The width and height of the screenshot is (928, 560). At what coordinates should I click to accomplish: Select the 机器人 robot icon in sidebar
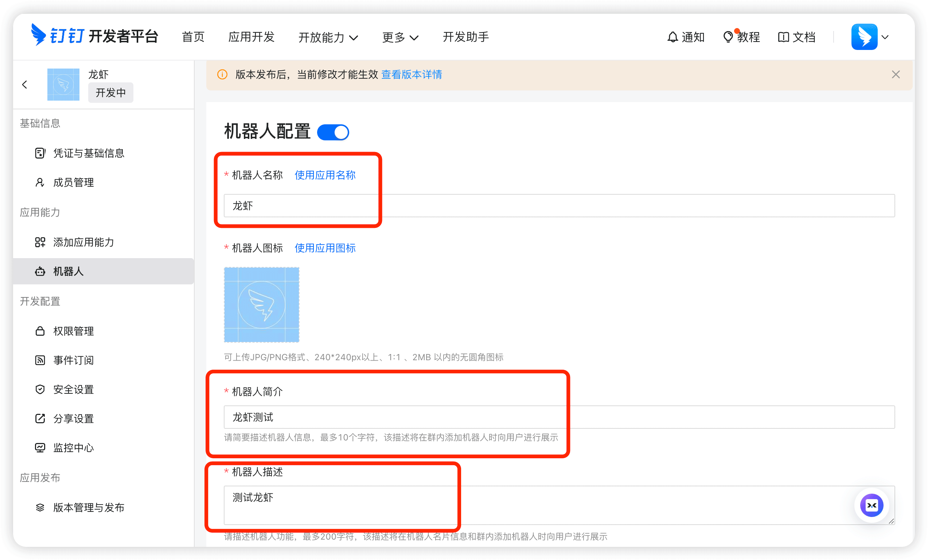point(40,271)
